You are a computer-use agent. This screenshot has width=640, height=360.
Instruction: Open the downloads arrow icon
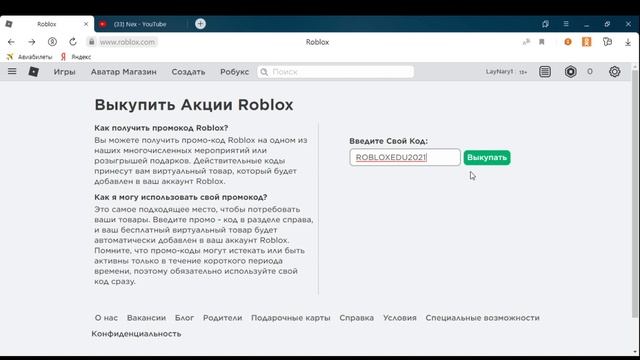(628, 42)
